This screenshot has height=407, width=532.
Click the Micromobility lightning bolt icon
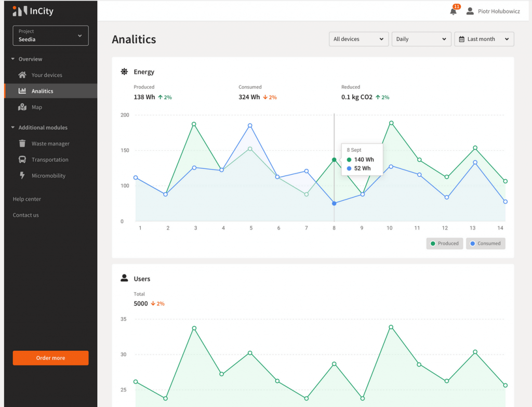(22, 176)
